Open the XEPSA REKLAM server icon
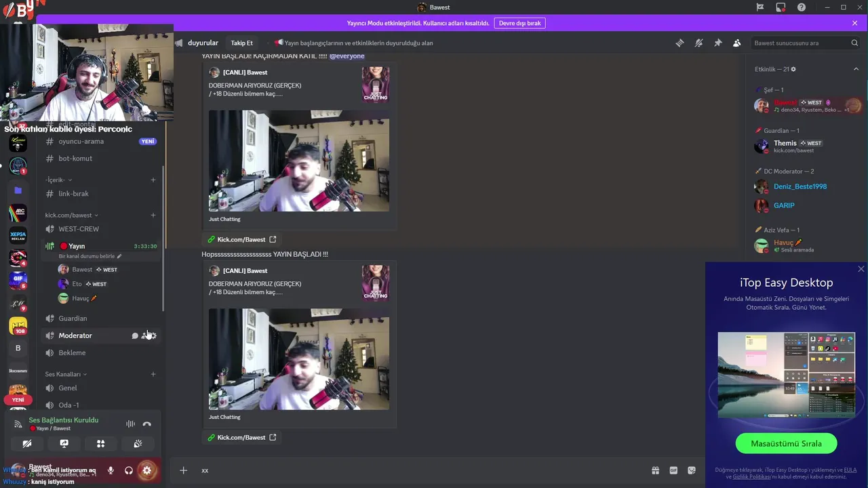Image resolution: width=868 pixels, height=488 pixels. (x=18, y=236)
